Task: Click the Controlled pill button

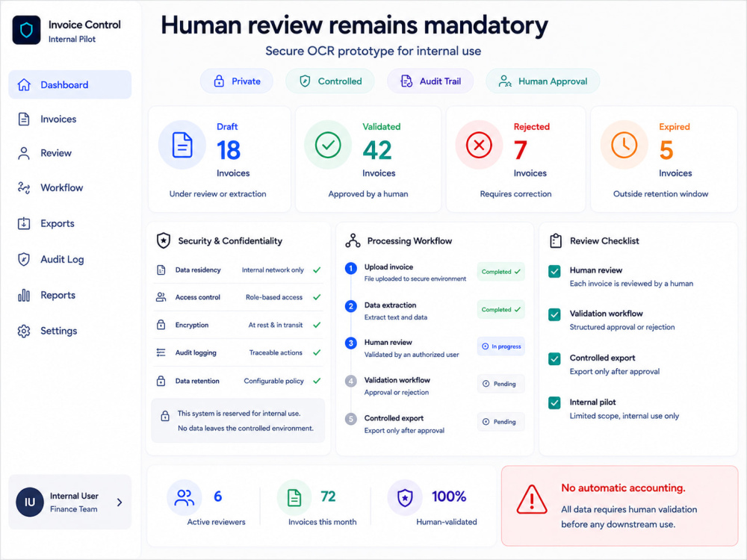Action: [x=329, y=81]
